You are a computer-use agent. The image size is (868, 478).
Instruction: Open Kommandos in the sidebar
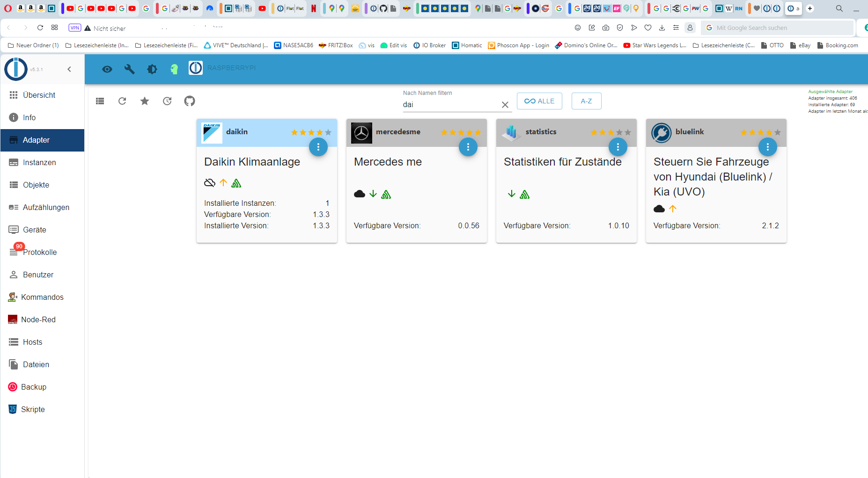(42, 297)
